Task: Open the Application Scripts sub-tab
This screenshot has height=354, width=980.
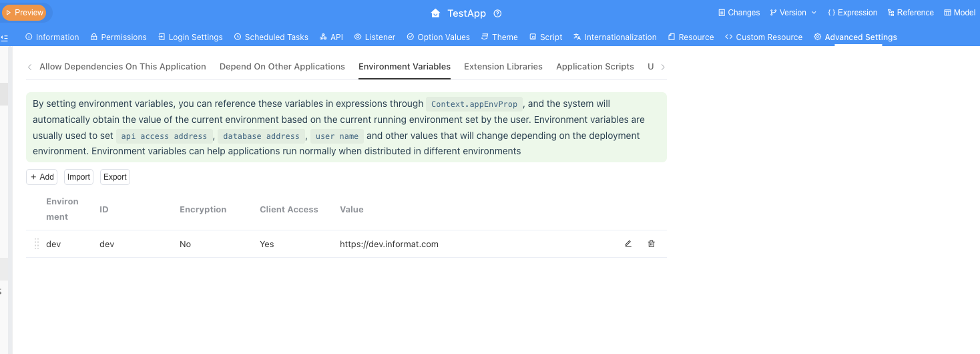Action: [595, 67]
